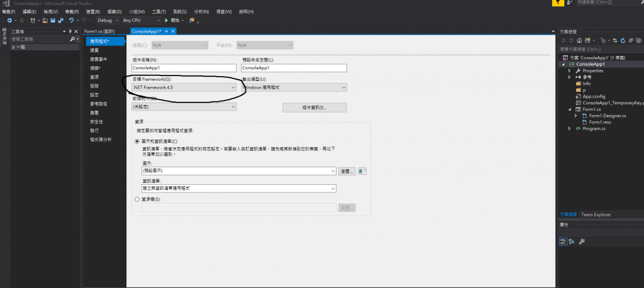Pin the Toolbox panel with pushpin icon

pos(70,31)
